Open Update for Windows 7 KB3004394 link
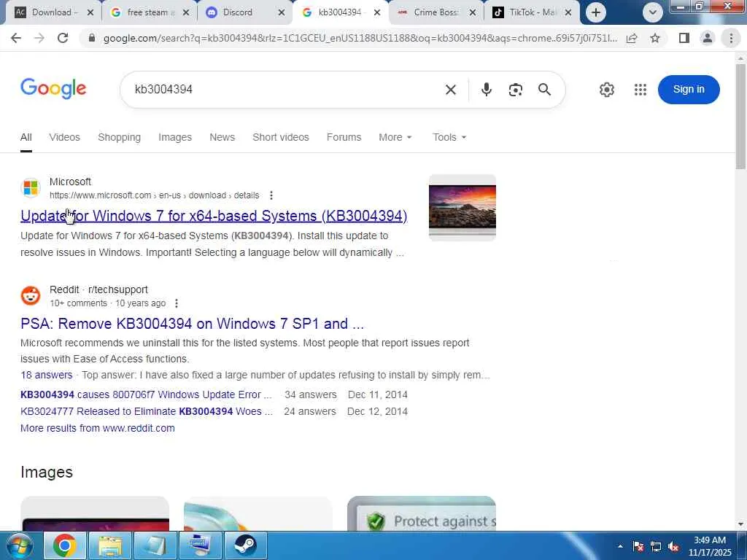The height and width of the screenshot is (560, 747). (x=214, y=216)
